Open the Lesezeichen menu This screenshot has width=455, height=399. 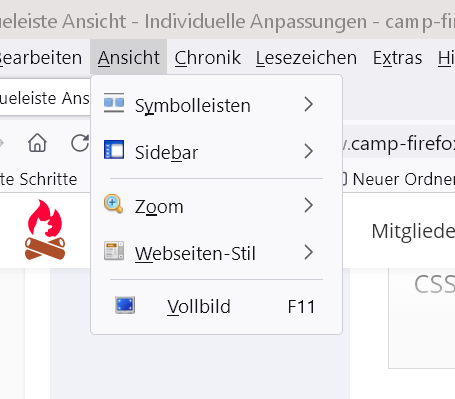(306, 57)
